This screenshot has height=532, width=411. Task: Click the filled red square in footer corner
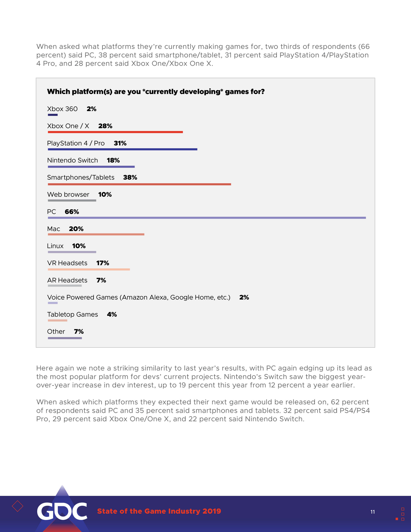point(397,519)
